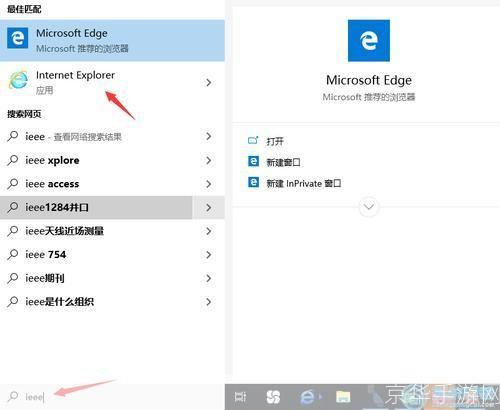Expand 'ieee1284并口' suggestion chevron
The width and height of the screenshot is (500, 410).
click(209, 207)
